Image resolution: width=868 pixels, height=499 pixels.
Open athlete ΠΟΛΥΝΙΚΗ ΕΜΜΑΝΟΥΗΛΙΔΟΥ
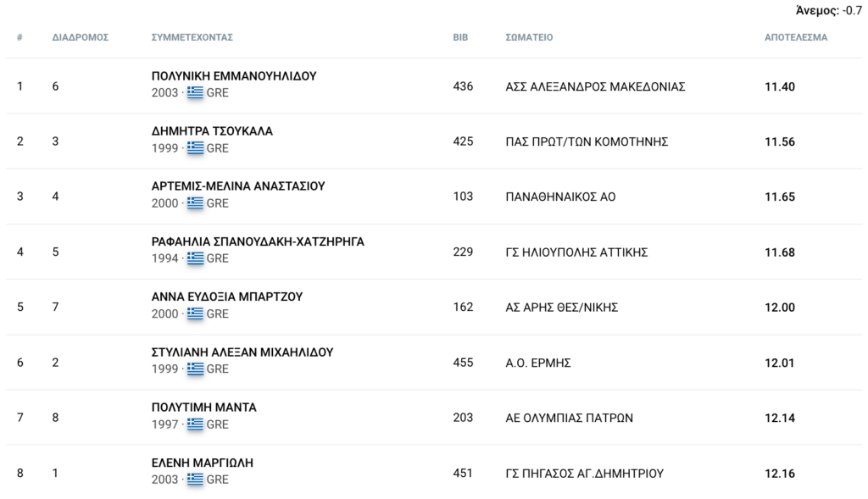pos(234,75)
